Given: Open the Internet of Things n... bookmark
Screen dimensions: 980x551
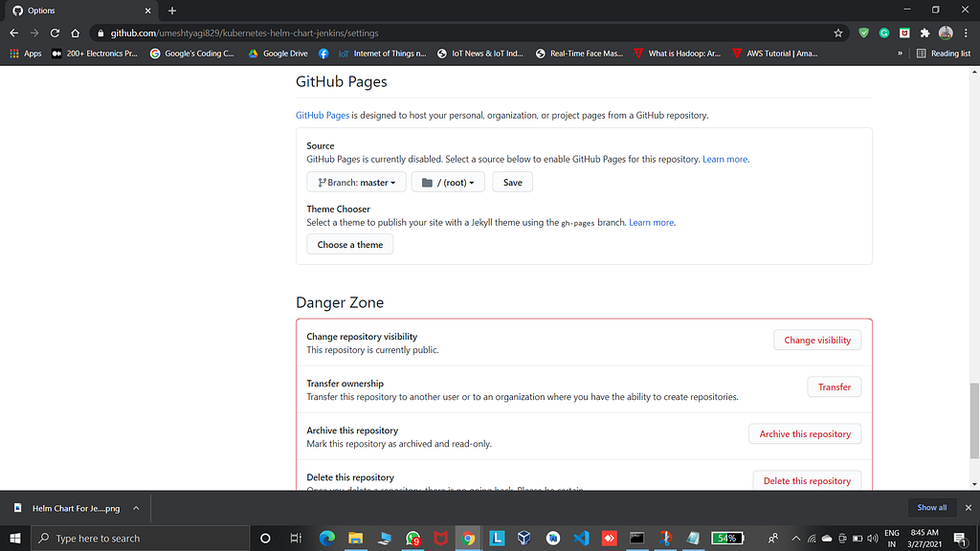Looking at the screenshot, I should tap(382, 54).
